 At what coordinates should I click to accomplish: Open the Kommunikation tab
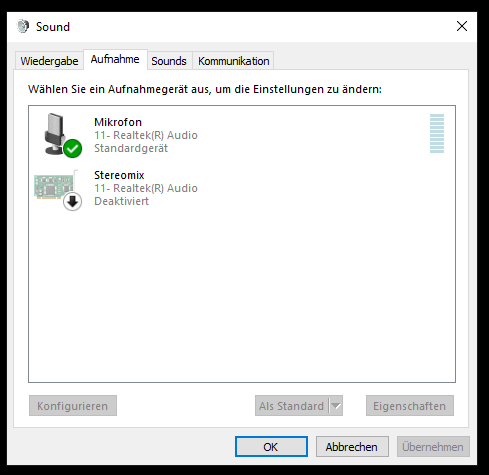coord(233,61)
